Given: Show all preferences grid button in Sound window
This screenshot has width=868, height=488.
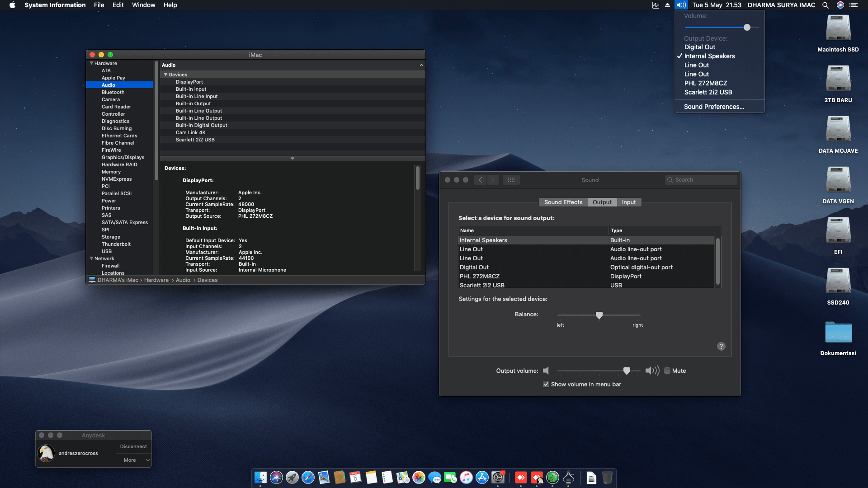Looking at the screenshot, I should tap(511, 180).
